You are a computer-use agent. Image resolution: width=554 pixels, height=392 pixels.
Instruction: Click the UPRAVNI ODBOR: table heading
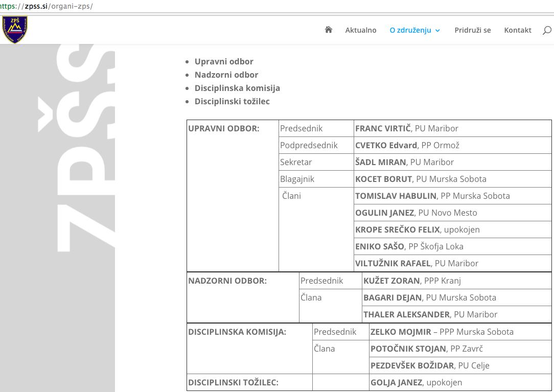point(224,128)
